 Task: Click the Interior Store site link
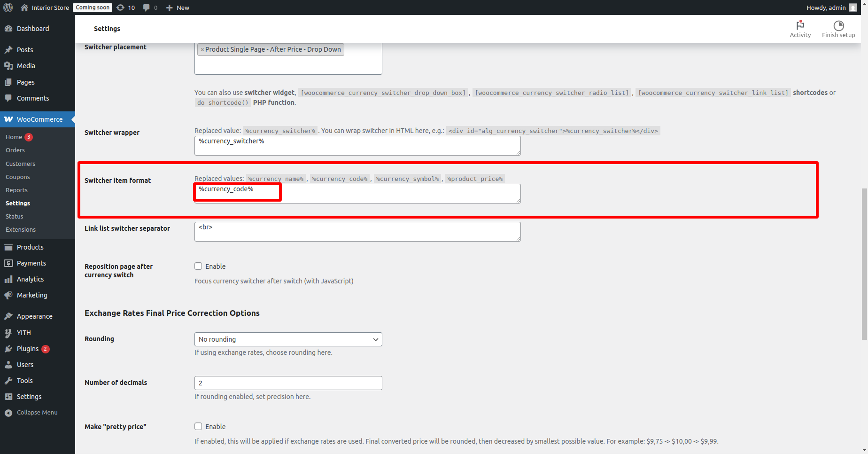click(50, 8)
